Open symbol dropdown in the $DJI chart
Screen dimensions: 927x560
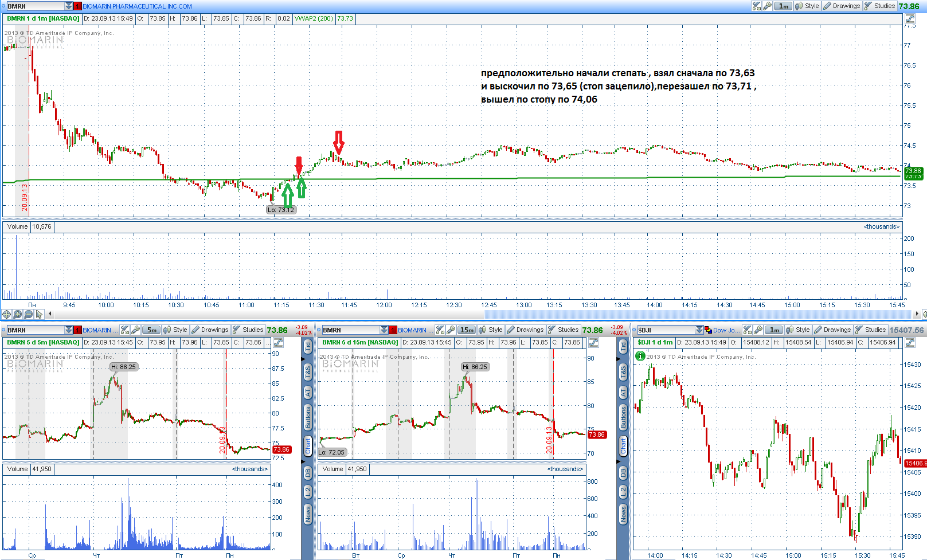(x=699, y=330)
